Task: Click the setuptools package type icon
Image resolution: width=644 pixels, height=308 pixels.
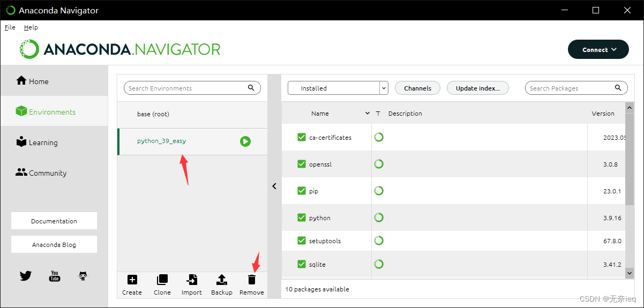Action: pyautogui.click(x=379, y=241)
